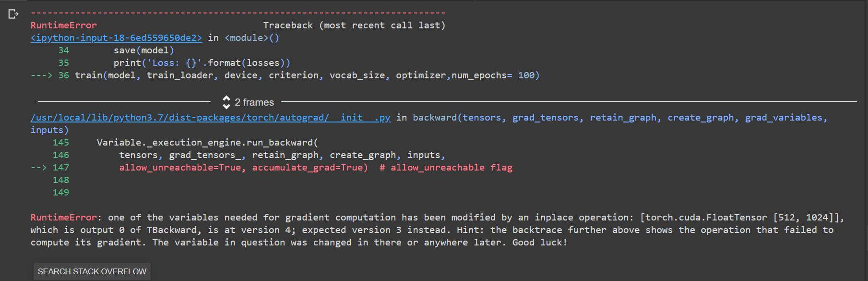The width and height of the screenshot is (868, 281).
Task: Click the "Traceback (most recent call last)" text
Action: [354, 25]
